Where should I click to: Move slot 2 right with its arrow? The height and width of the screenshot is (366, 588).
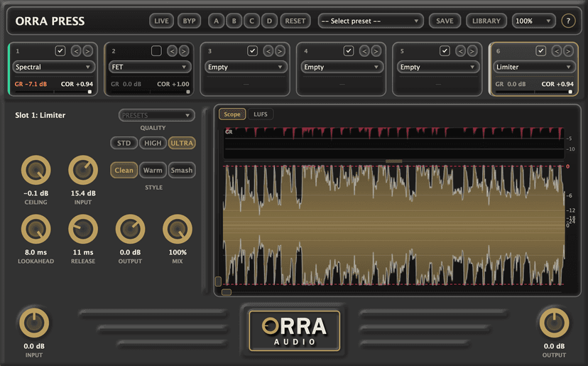click(183, 51)
